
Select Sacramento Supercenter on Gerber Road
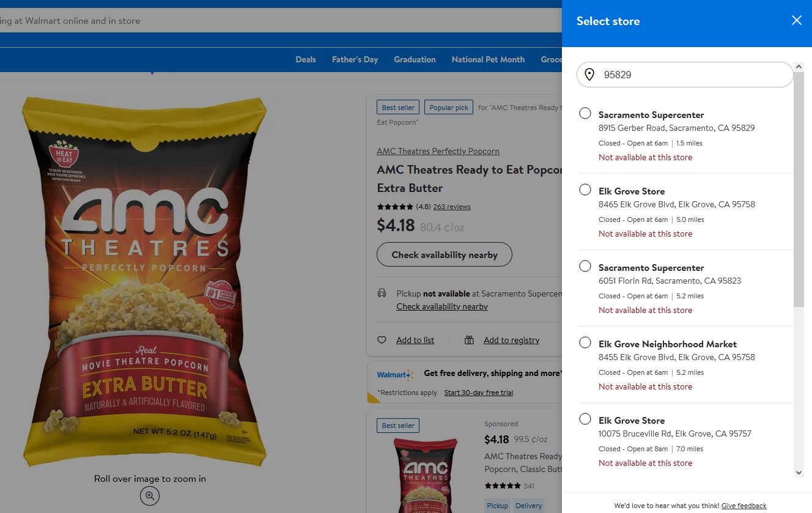point(585,113)
